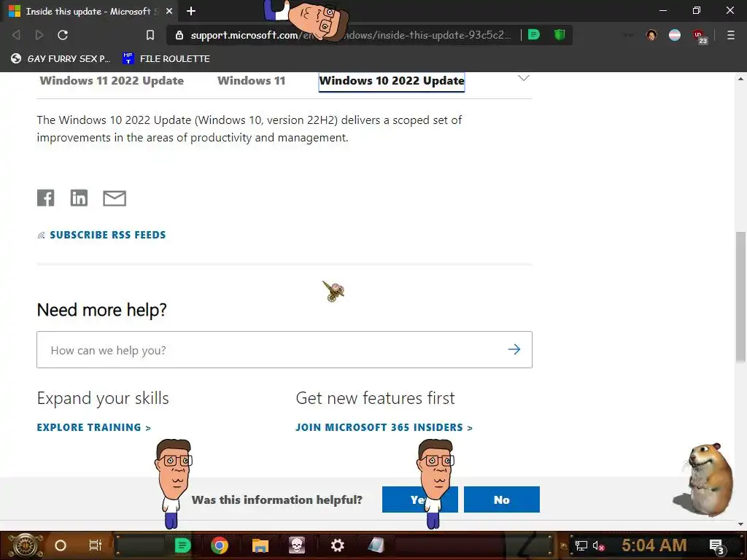Open Cortana circle on the taskbar
Image resolution: width=747 pixels, height=560 pixels.
pyautogui.click(x=61, y=545)
